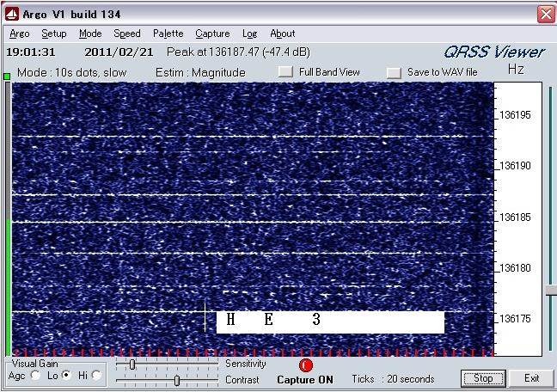Toggle Save to WAV file checkbox
The image size is (557, 392).
click(x=395, y=73)
